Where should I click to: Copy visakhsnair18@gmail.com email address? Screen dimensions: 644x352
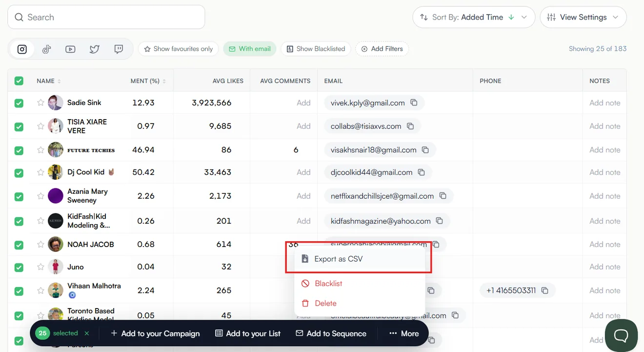425,150
